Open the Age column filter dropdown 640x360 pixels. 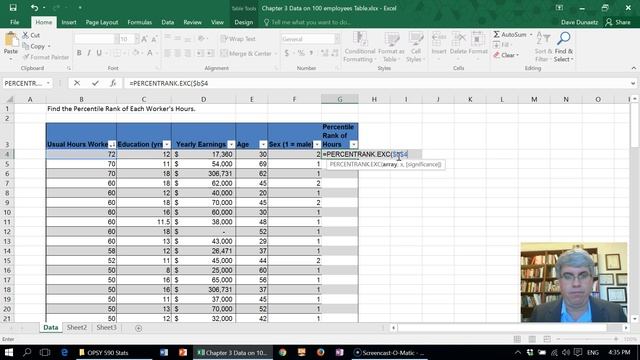pyautogui.click(x=263, y=144)
